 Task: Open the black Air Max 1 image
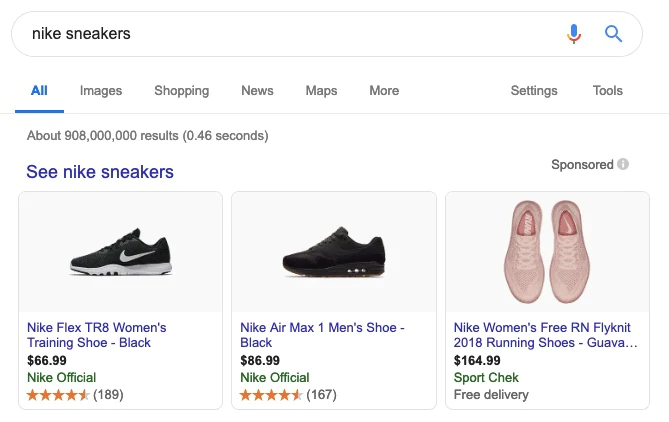[334, 253]
